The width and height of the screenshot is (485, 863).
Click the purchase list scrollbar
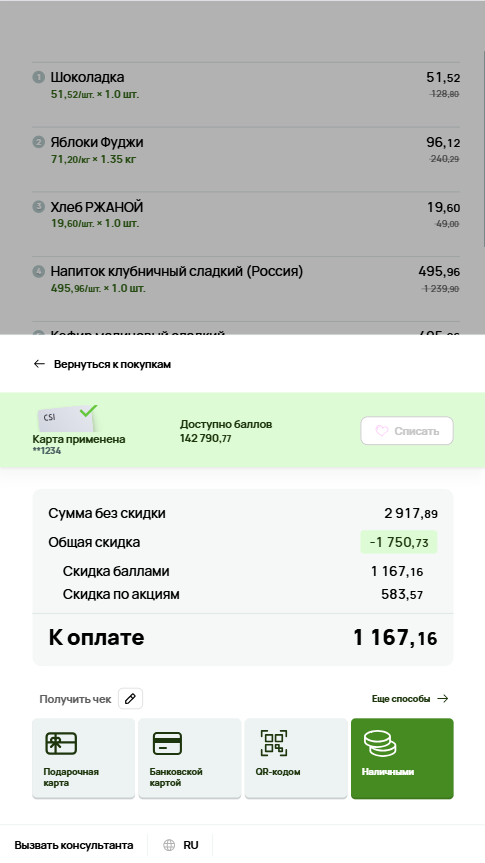coord(483,149)
